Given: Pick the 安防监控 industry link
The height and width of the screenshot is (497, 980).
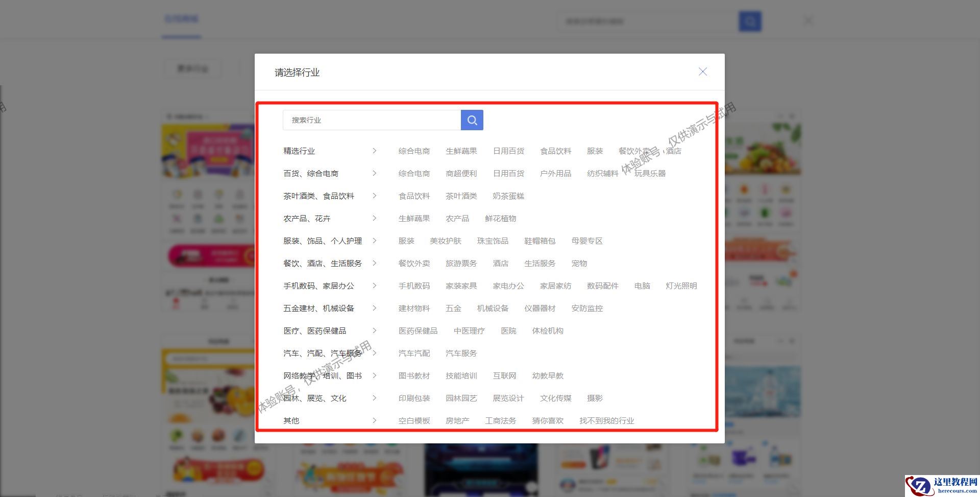Looking at the screenshot, I should click(587, 309).
